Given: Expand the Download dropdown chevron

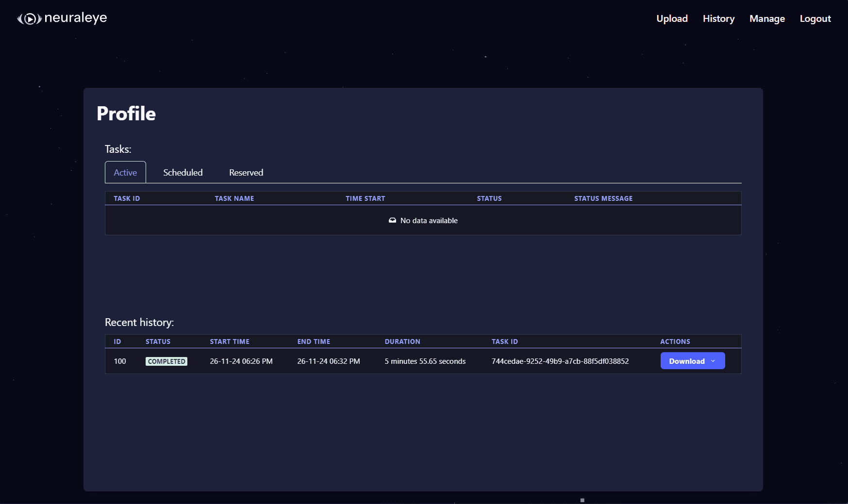Looking at the screenshot, I should click(713, 361).
